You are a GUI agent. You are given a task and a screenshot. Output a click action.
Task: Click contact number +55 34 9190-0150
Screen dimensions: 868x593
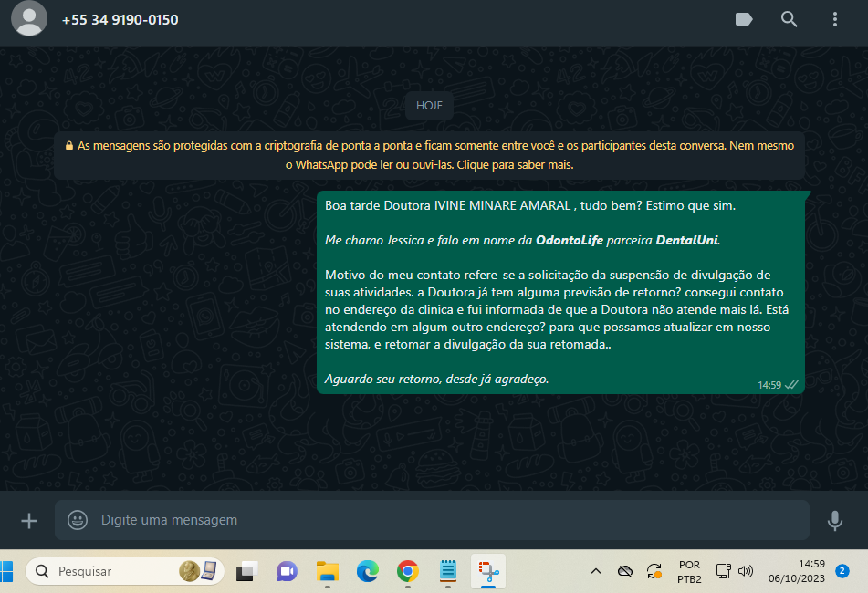(x=120, y=20)
